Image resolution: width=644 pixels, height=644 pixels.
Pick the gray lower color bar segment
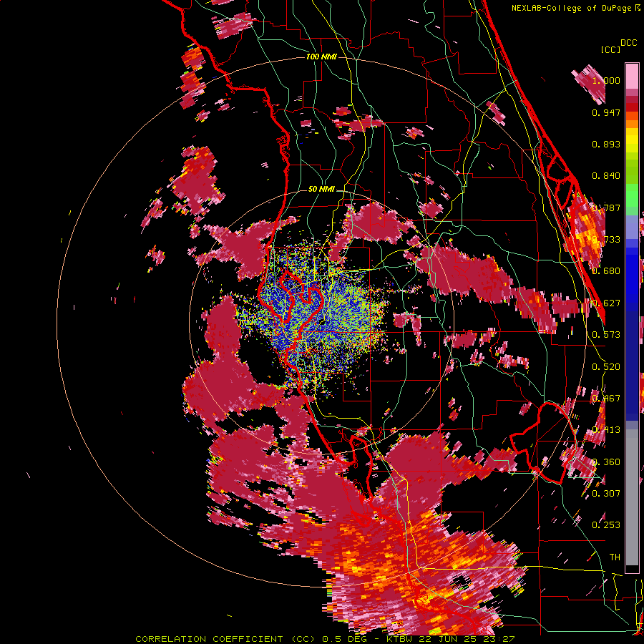(632, 497)
